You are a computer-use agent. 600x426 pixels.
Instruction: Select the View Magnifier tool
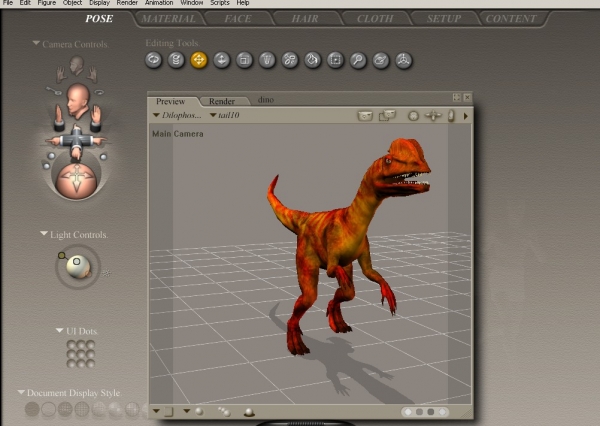pyautogui.click(x=358, y=60)
